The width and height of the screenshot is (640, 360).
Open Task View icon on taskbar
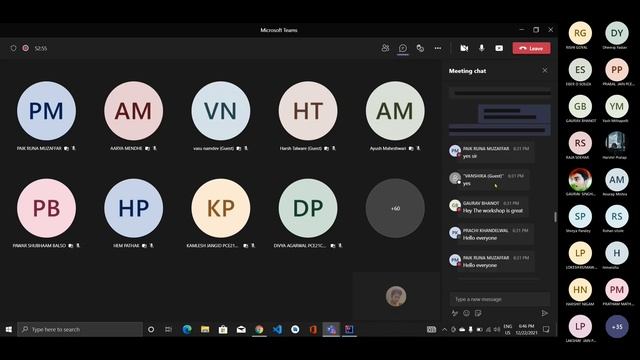click(168, 329)
